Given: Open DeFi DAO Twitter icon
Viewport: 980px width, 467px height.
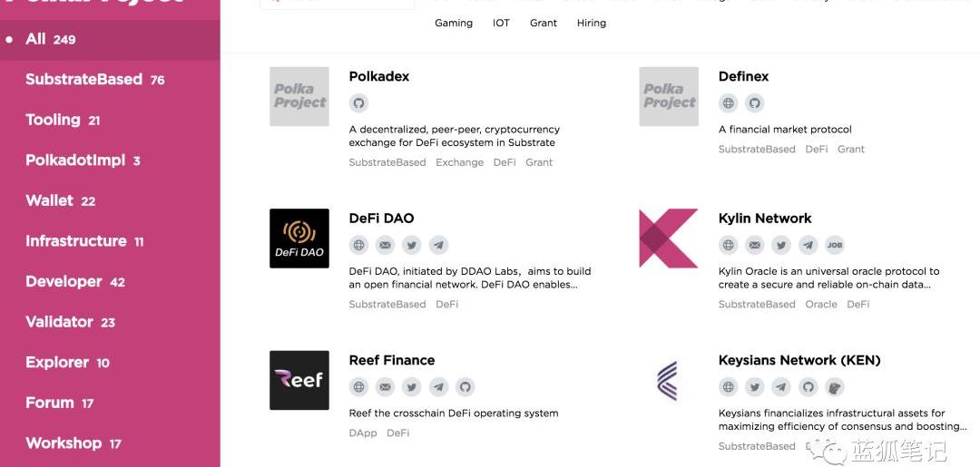Looking at the screenshot, I should click(411, 246).
